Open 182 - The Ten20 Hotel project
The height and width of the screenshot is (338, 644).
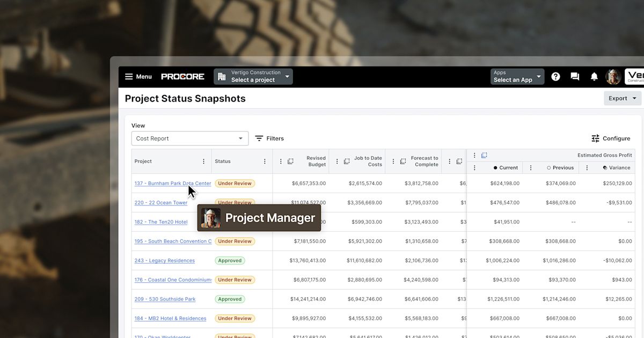(x=161, y=222)
